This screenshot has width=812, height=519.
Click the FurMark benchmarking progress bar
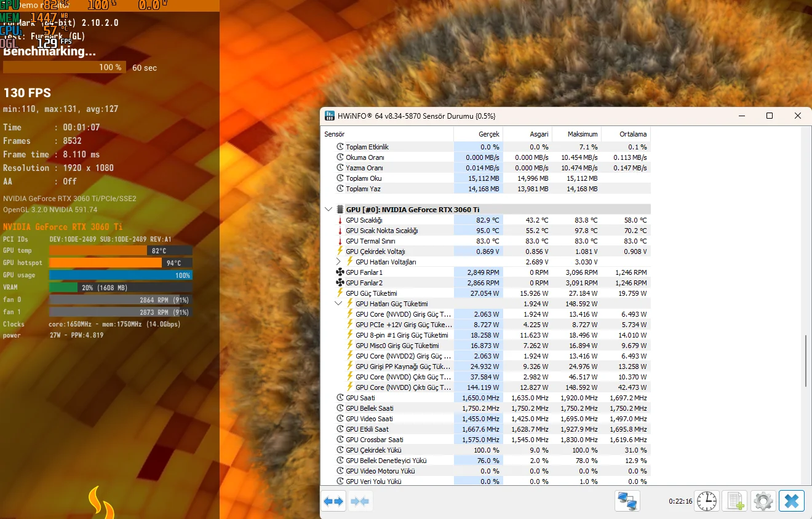(65, 67)
